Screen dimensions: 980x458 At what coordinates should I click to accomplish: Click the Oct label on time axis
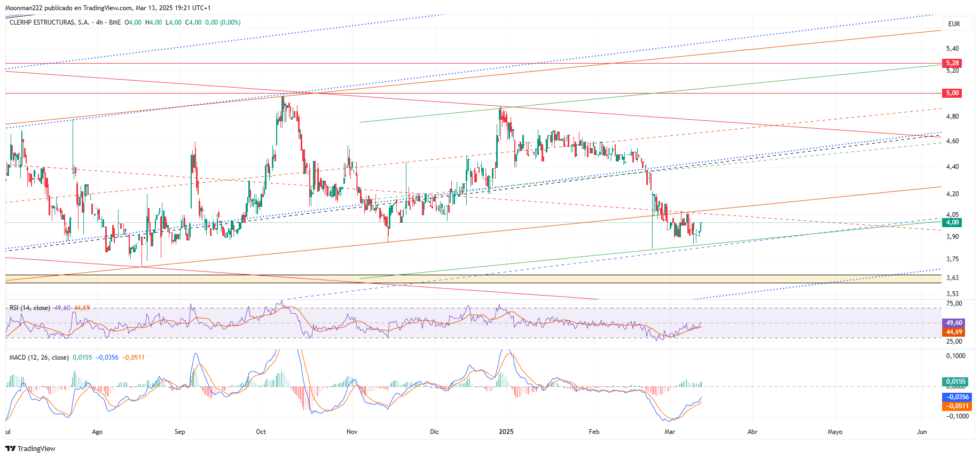click(261, 432)
